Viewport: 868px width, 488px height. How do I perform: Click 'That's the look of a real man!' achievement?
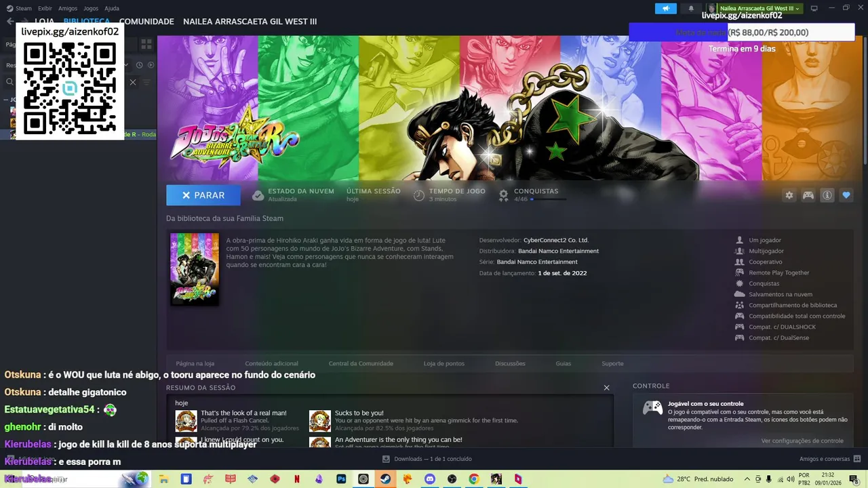243,413
